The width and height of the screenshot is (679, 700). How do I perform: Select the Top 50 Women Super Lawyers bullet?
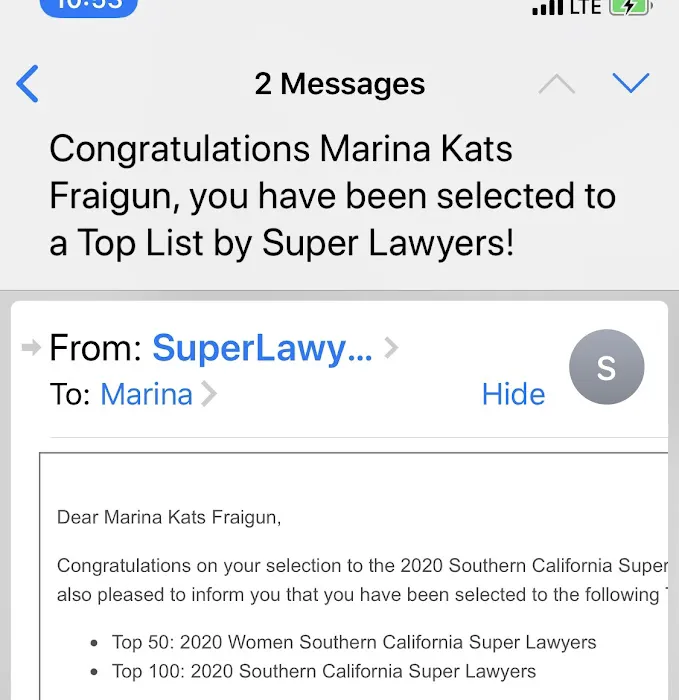(x=355, y=641)
